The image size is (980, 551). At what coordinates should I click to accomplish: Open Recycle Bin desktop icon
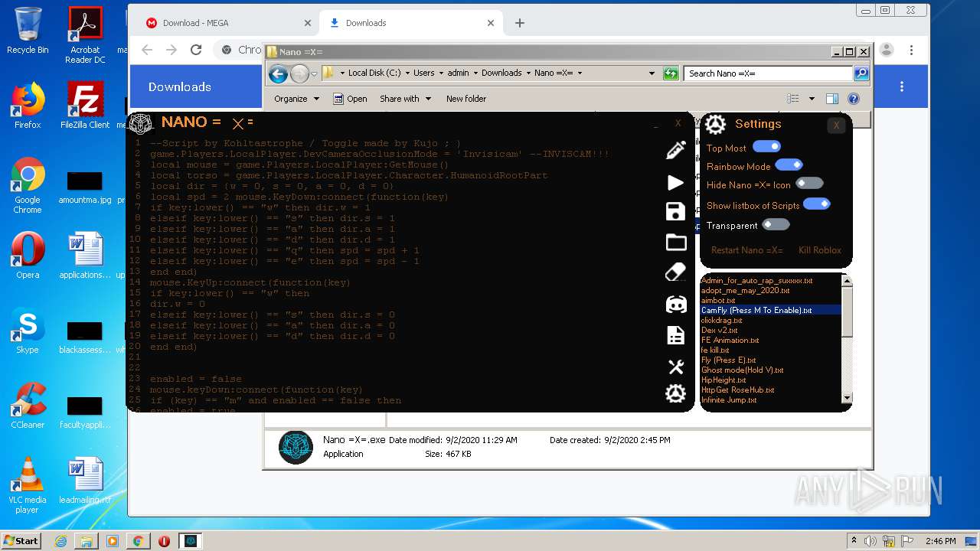pos(28,31)
